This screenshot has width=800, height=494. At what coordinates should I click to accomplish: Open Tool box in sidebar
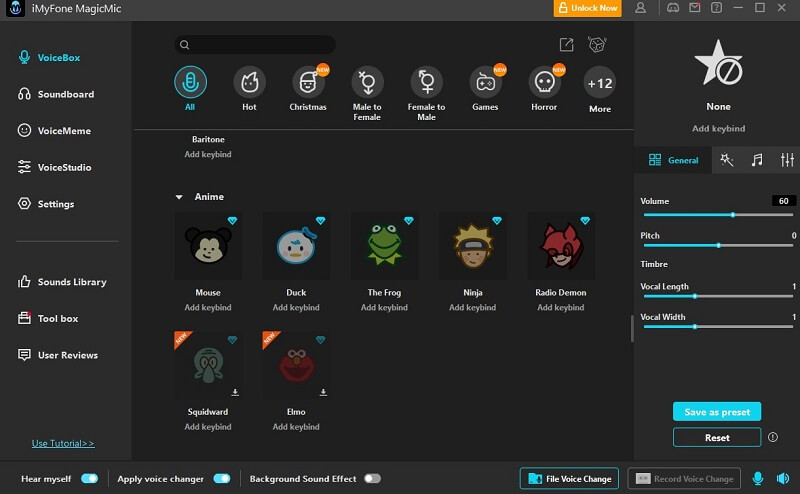(x=48, y=318)
